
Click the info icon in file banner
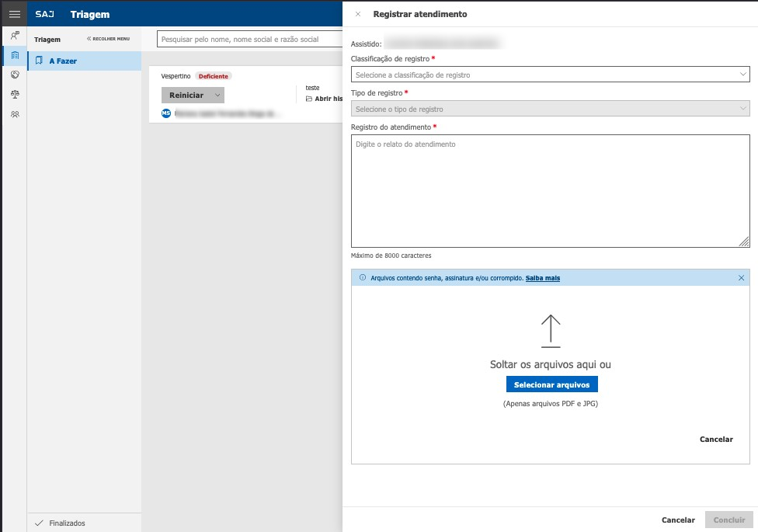tap(362, 277)
